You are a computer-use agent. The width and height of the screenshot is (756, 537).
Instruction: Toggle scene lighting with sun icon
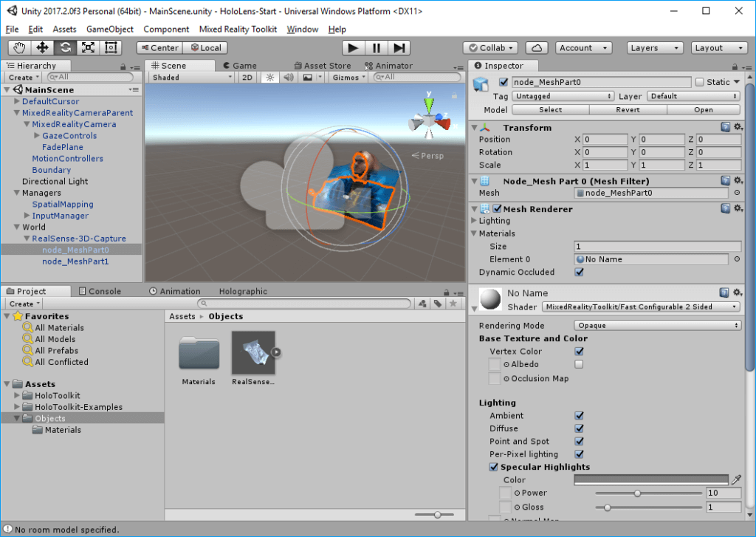click(270, 77)
